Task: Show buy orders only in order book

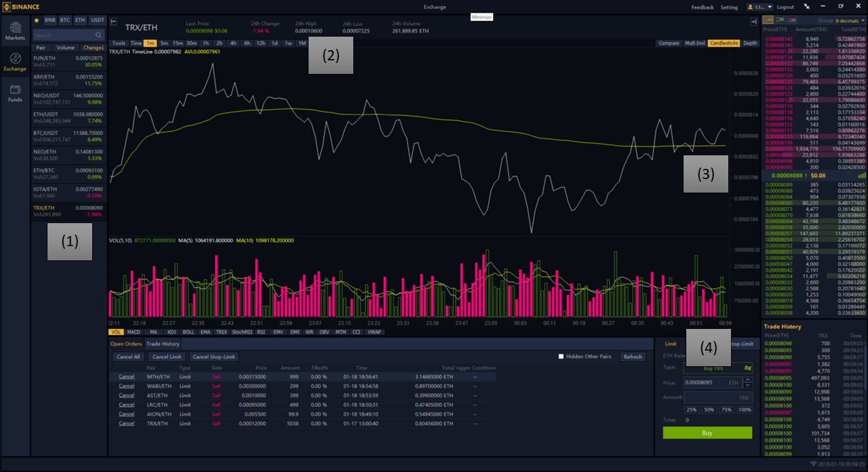Action: [780, 20]
